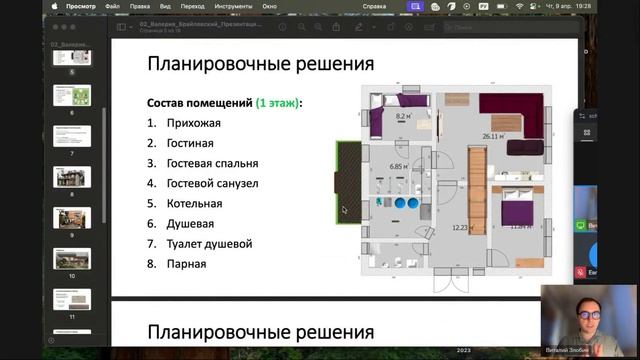Click the '6.85 м²' room label on floor plan
Screen dimensions: 640x360
(x=399, y=167)
